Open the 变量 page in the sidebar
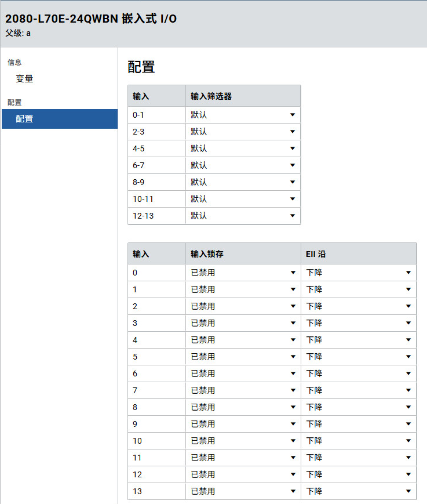 (x=24, y=79)
